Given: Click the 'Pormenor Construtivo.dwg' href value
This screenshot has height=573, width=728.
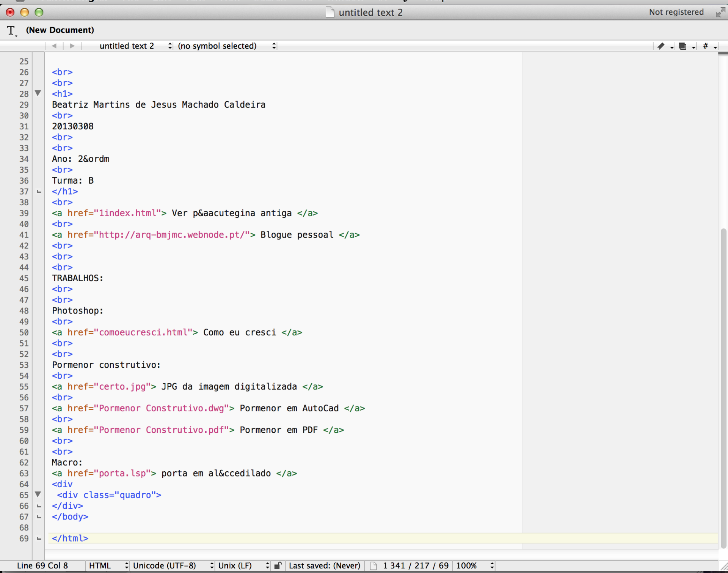Looking at the screenshot, I should (x=162, y=408).
